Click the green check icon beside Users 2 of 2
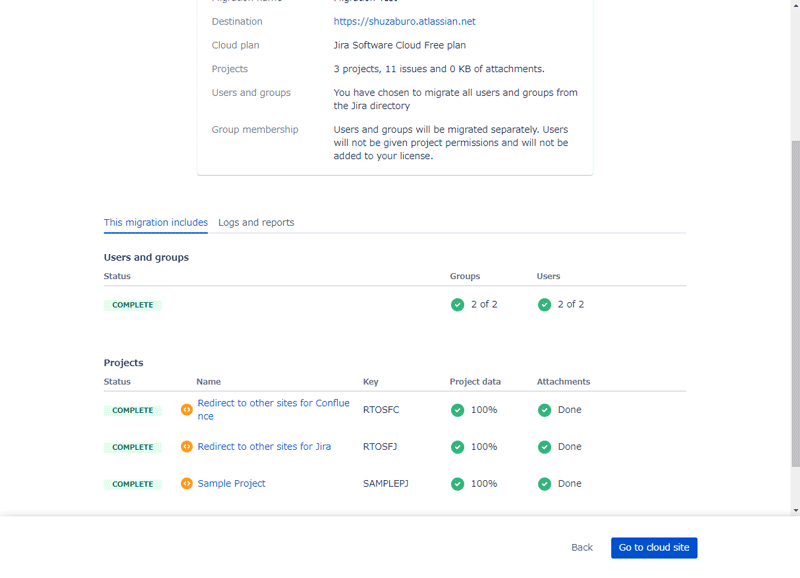 click(544, 305)
